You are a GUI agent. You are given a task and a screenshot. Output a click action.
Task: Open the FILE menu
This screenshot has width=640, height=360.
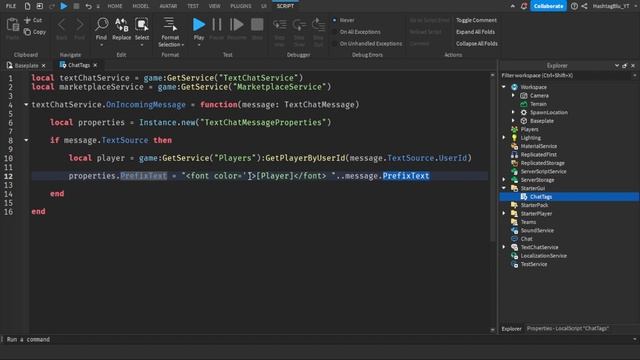coord(11,6)
